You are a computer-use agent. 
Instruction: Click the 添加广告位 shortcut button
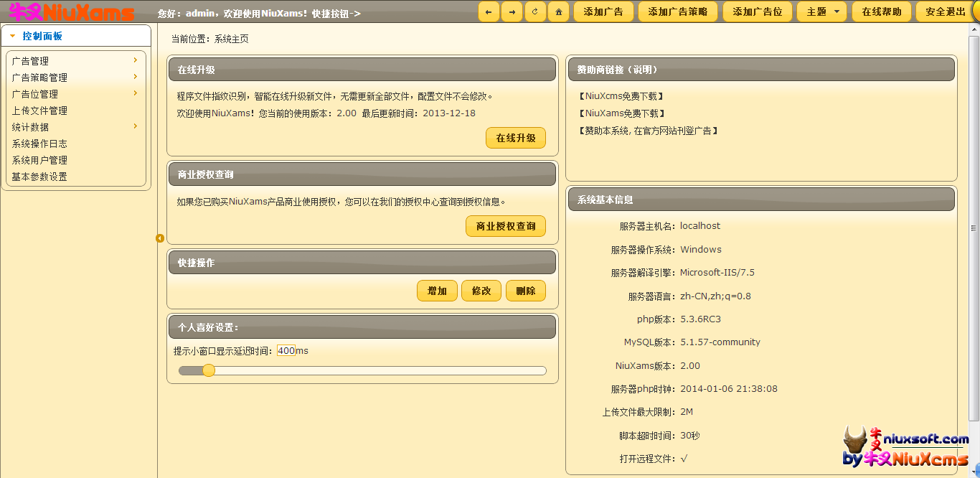coord(758,11)
